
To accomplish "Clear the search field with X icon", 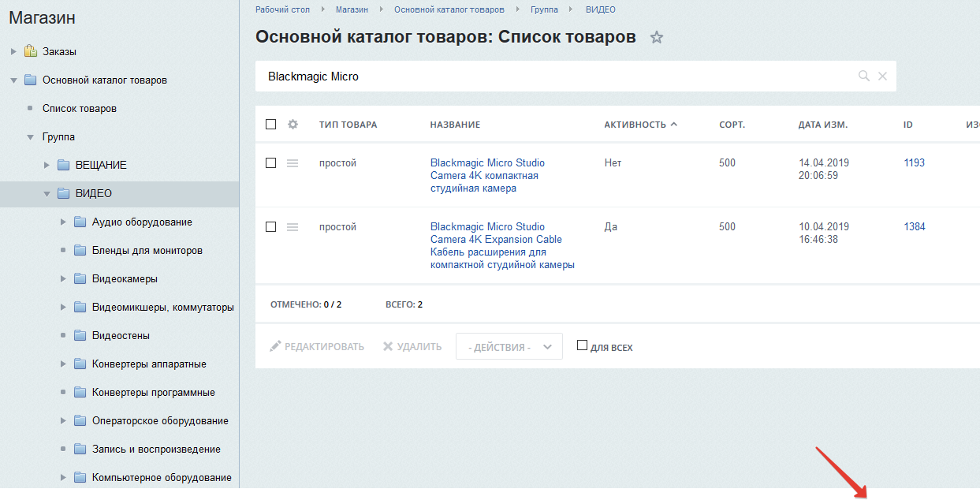I will tap(882, 76).
